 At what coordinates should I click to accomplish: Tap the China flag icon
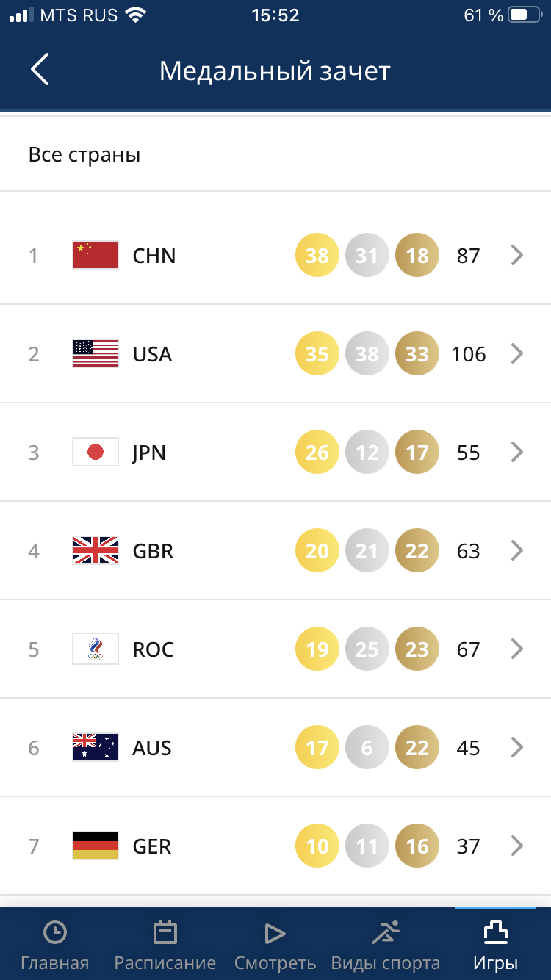click(x=96, y=255)
